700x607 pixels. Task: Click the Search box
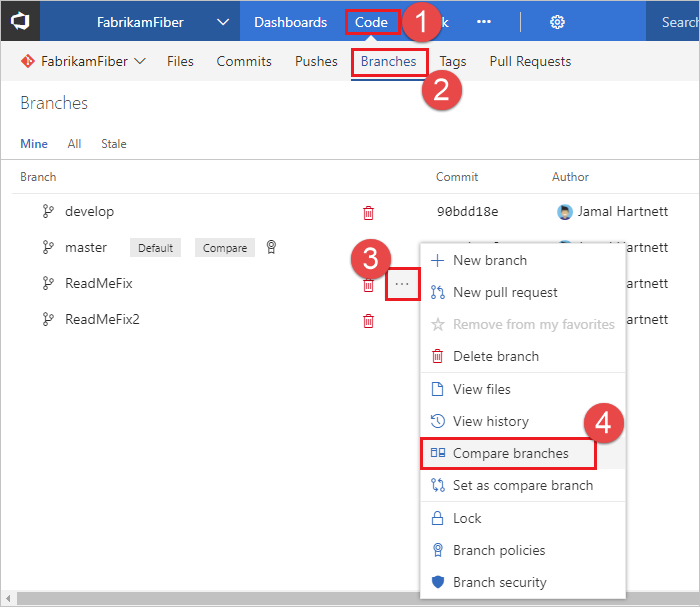coord(672,22)
